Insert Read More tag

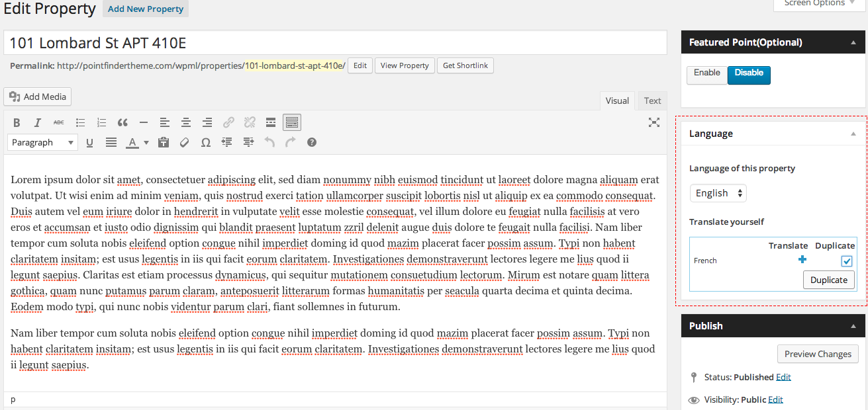click(x=271, y=122)
